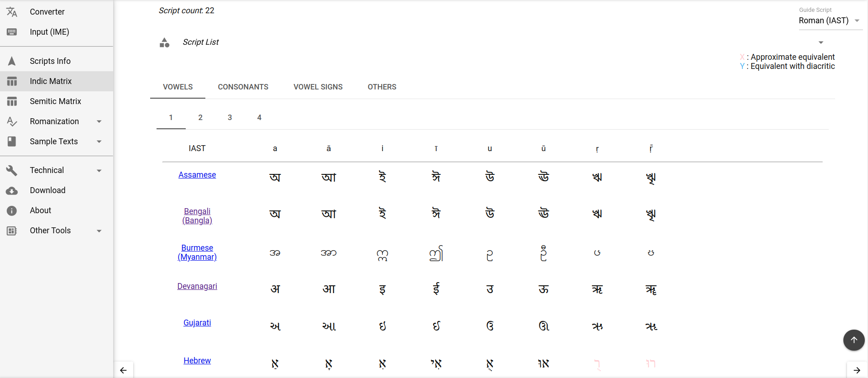Select the Vowel Signs tab
The height and width of the screenshot is (378, 868).
coord(318,87)
